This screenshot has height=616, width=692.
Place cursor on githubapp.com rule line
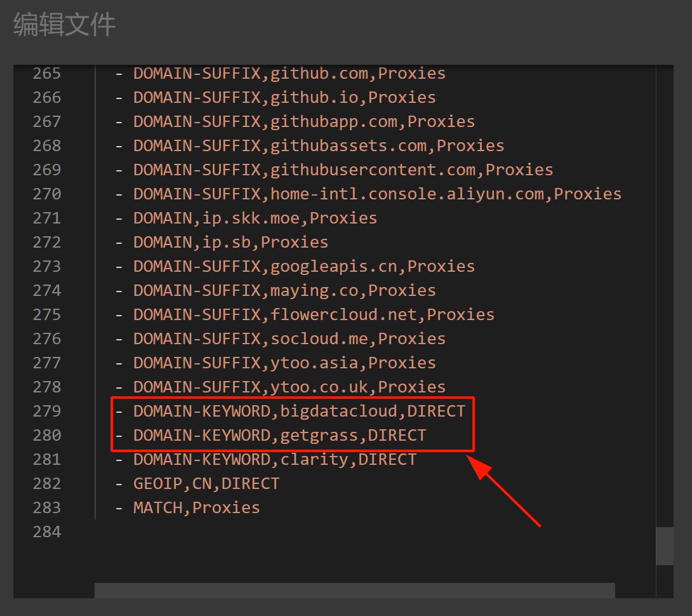[x=304, y=122]
